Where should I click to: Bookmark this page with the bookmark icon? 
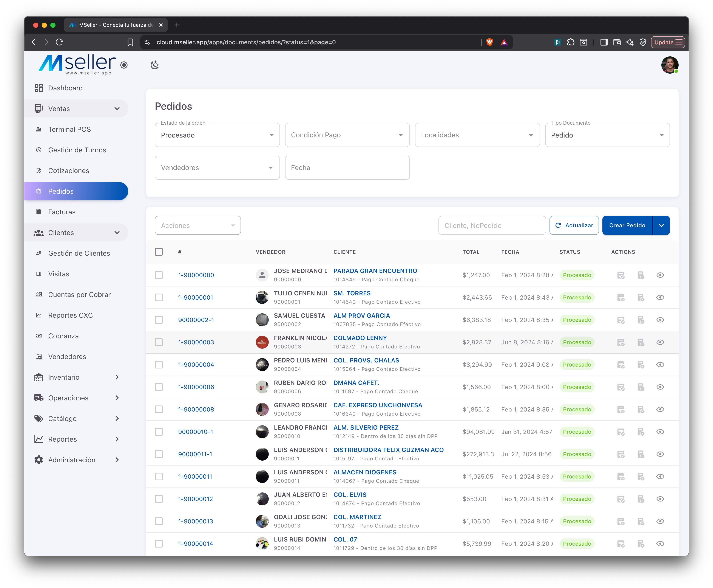(x=130, y=42)
